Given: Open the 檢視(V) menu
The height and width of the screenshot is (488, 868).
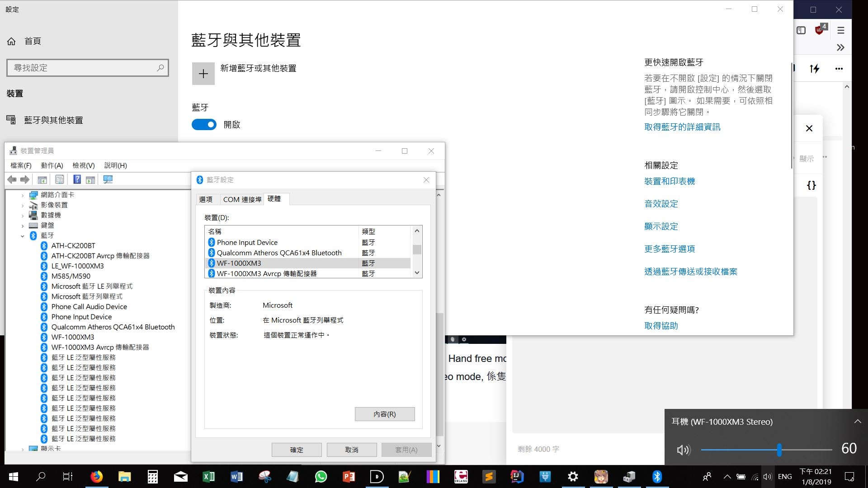Looking at the screenshot, I should click(84, 165).
